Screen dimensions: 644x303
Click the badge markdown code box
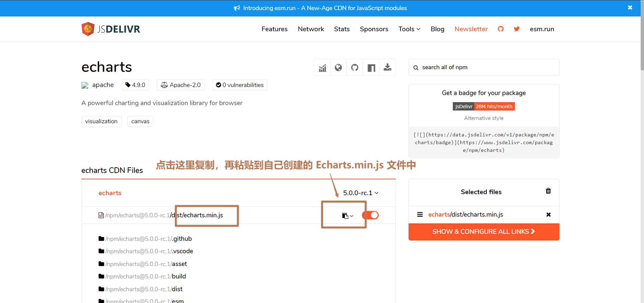tap(484, 142)
